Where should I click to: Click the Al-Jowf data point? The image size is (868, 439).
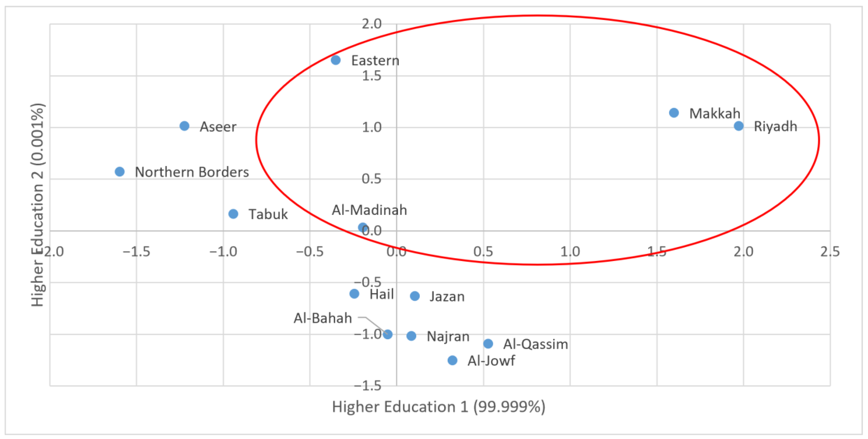[x=452, y=360]
